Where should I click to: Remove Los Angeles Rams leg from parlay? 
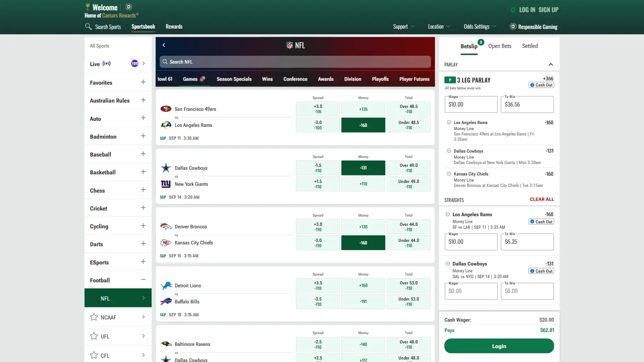(x=449, y=122)
